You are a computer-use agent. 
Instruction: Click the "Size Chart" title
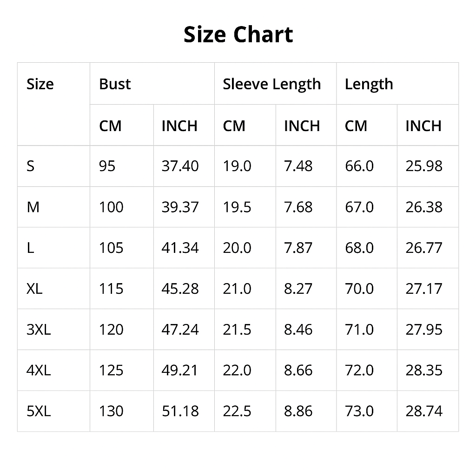(238, 35)
